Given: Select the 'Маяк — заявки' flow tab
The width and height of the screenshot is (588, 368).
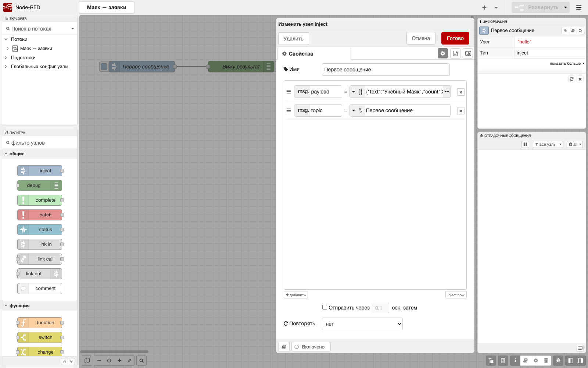Looking at the screenshot, I should [x=107, y=7].
